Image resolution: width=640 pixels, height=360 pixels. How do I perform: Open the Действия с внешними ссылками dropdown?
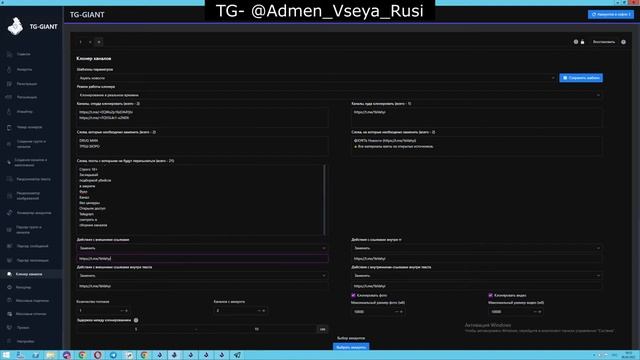pyautogui.click(x=202, y=248)
